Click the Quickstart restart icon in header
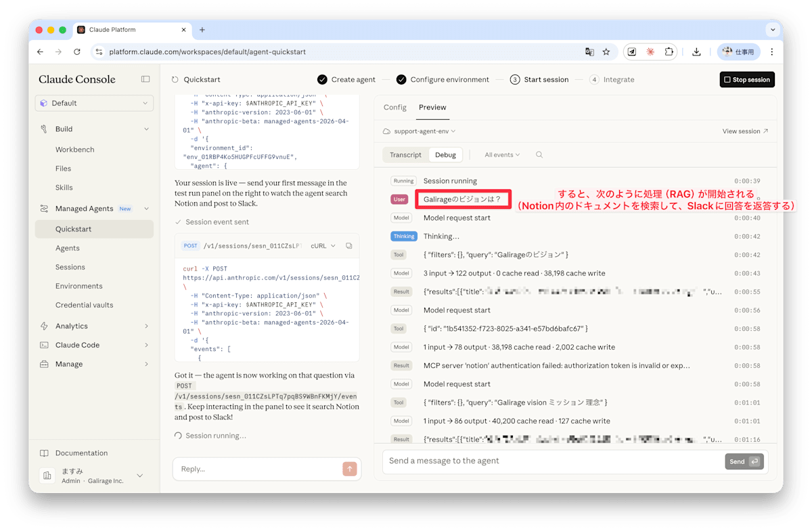 tap(175, 79)
